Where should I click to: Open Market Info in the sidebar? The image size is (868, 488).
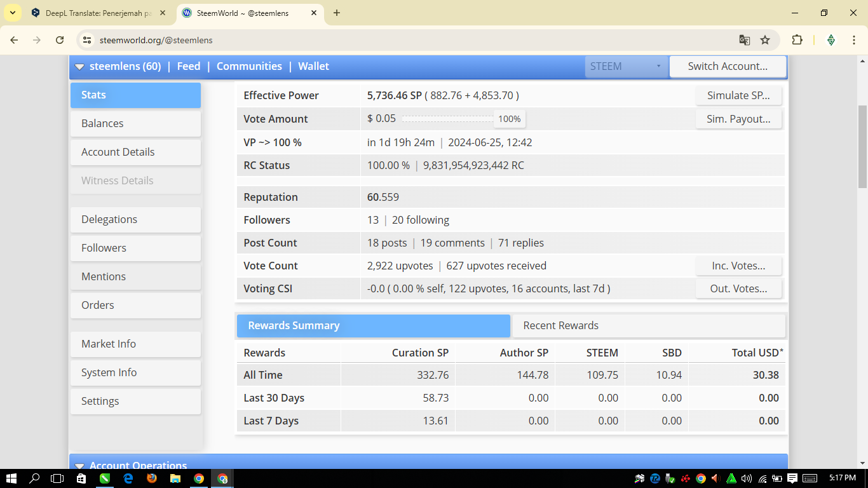click(135, 344)
